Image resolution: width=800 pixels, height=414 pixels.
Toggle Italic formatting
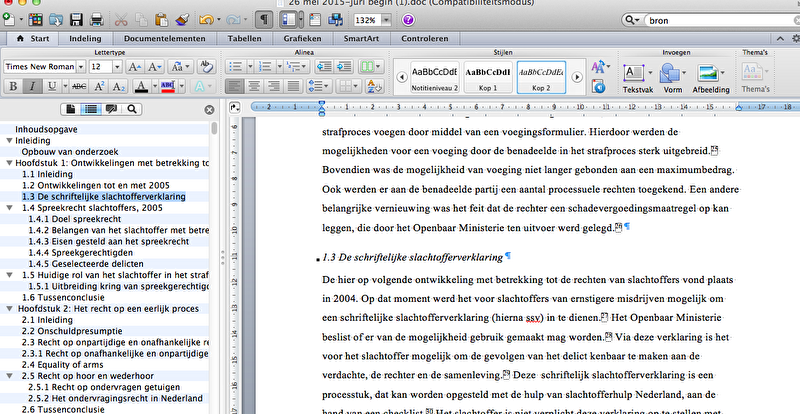pyautogui.click(x=34, y=87)
